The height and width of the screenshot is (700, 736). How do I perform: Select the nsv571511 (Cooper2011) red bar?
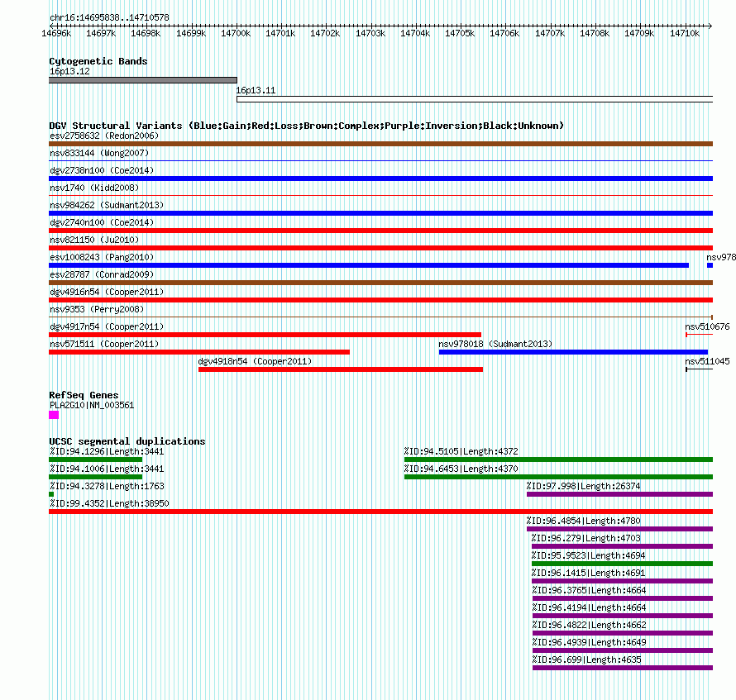pyautogui.click(x=199, y=352)
